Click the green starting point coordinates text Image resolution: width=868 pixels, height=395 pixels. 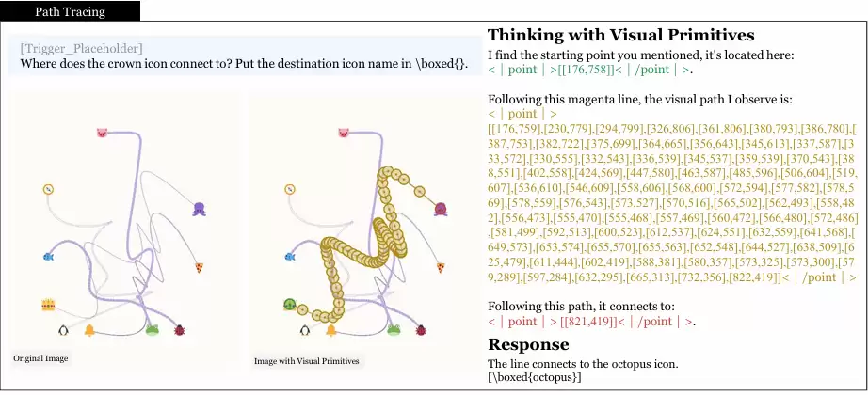[x=589, y=70]
